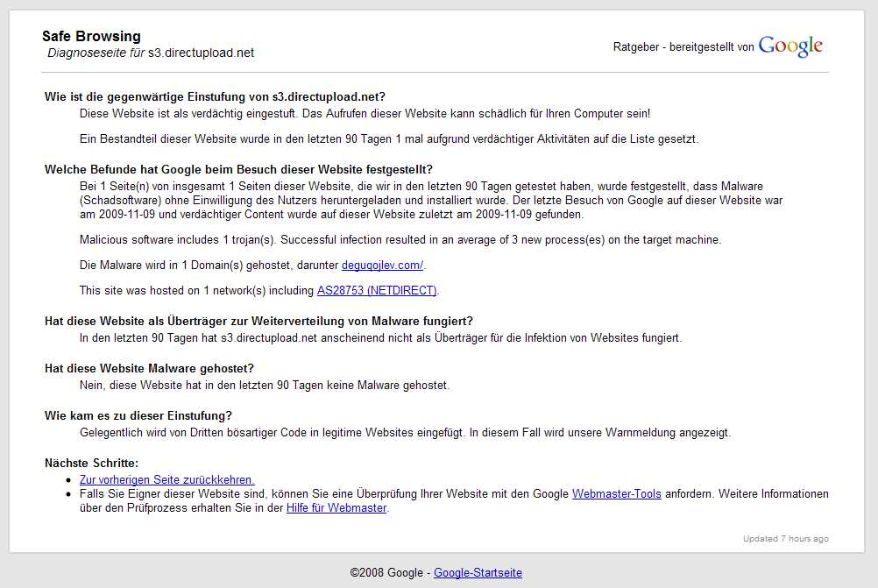
Task: Click the text 'Die Malware wird in 1 Domain(s) gehostet, darunter'
Action: pos(209,265)
